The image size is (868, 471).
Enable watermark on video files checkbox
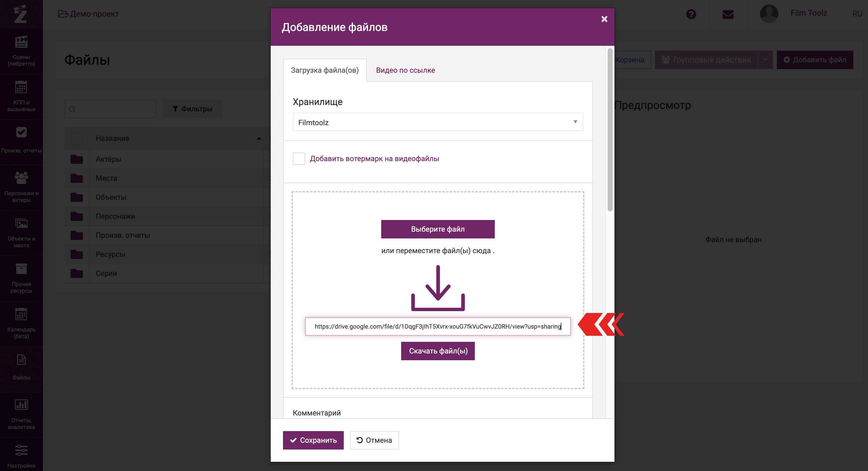tap(299, 158)
